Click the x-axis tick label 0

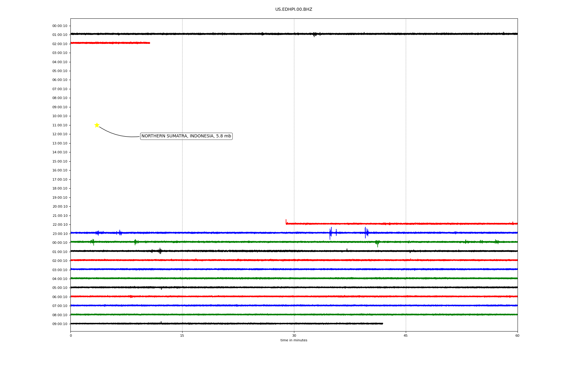point(71,335)
